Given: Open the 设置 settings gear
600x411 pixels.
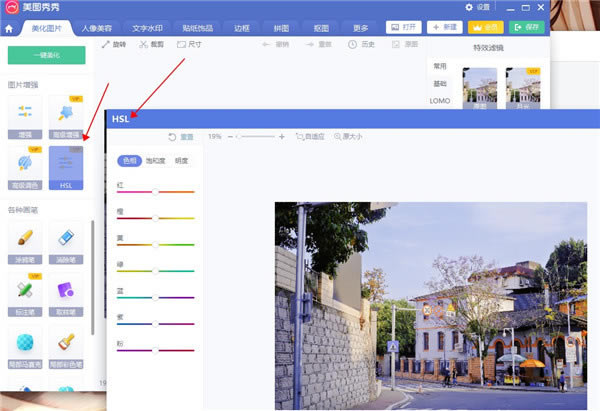Looking at the screenshot, I should tap(477, 7).
